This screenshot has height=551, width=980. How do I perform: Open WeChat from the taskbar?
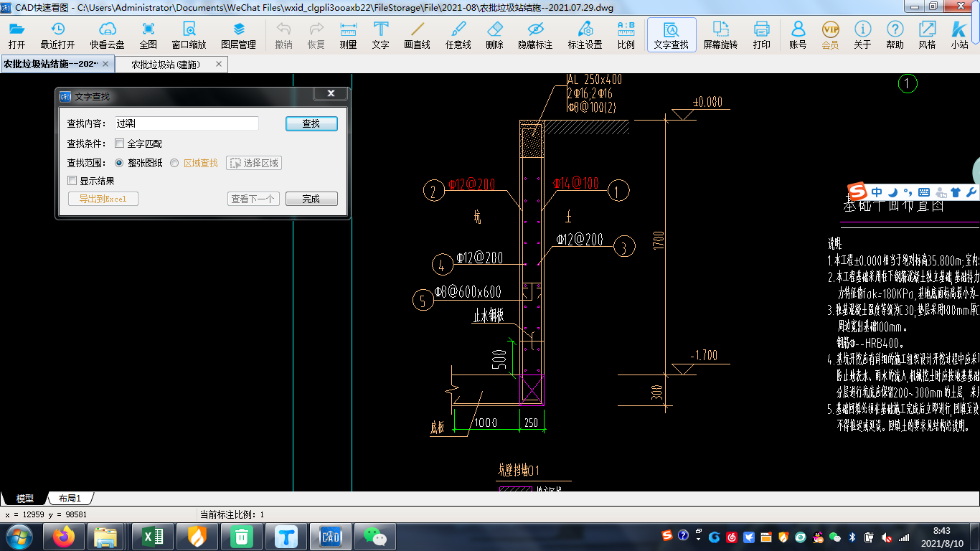(x=374, y=536)
